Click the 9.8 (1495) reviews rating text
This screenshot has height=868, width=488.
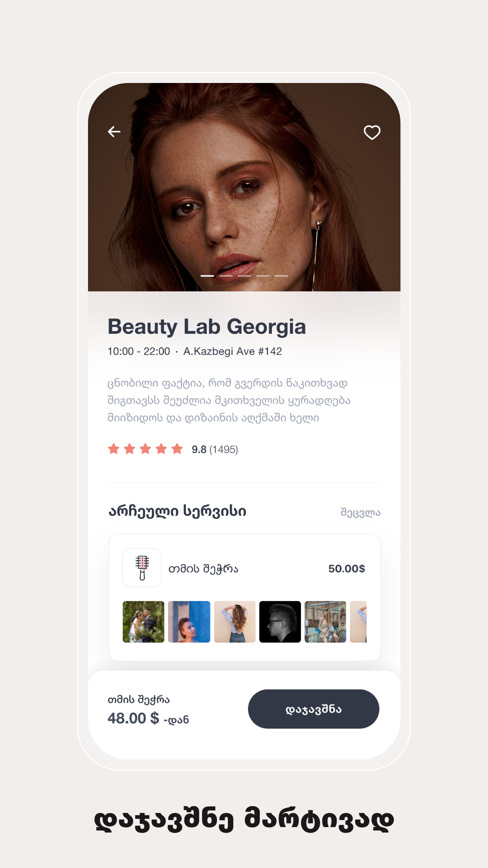pos(215,450)
